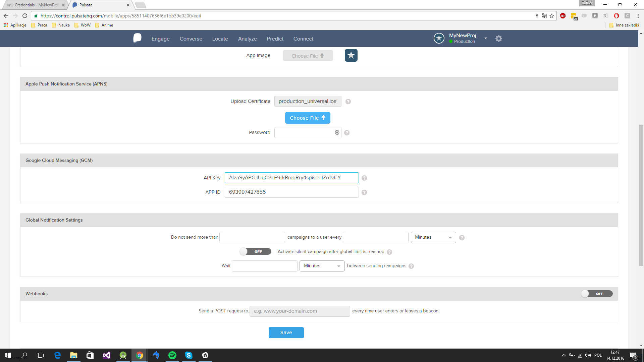
Task: Click the webhook POST request URL field
Action: tap(300, 311)
